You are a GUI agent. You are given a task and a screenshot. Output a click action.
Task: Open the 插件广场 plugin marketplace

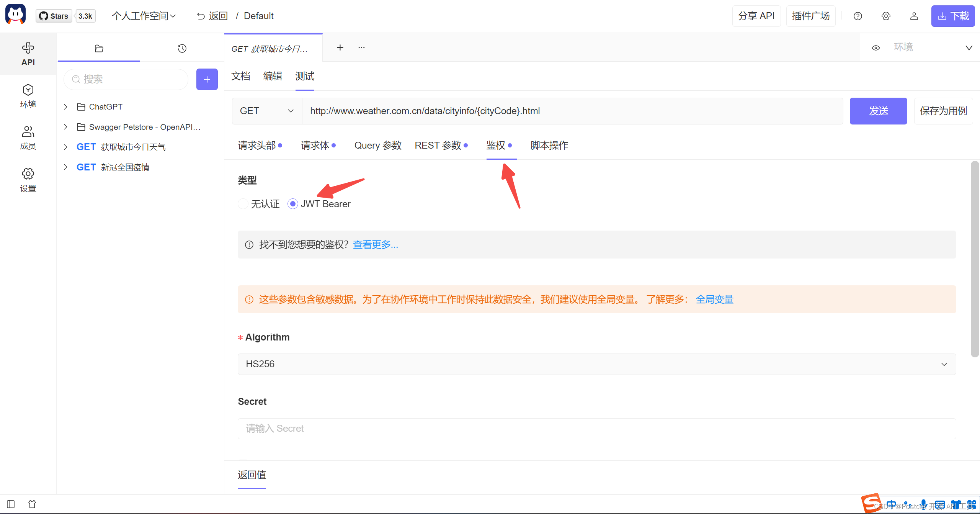click(811, 16)
